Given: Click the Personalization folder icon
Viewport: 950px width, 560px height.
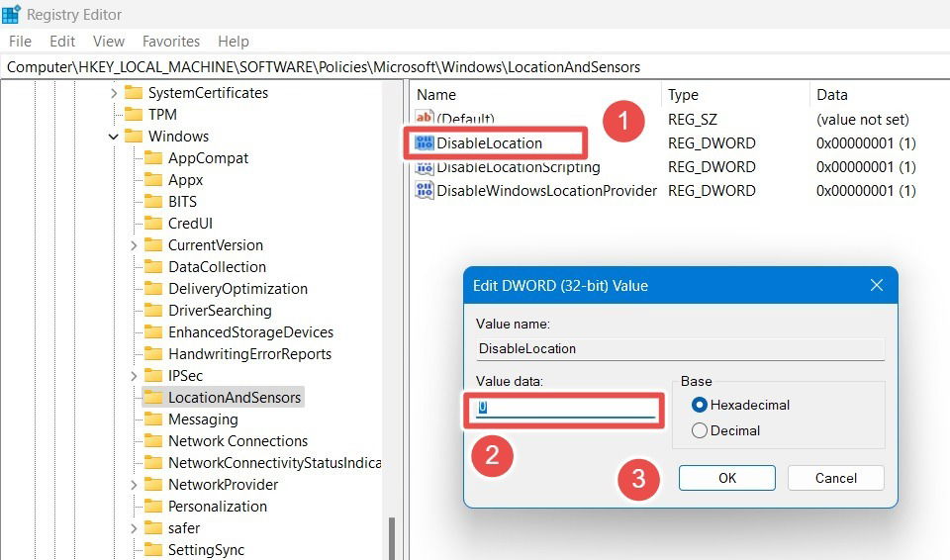Looking at the screenshot, I should tap(153, 507).
